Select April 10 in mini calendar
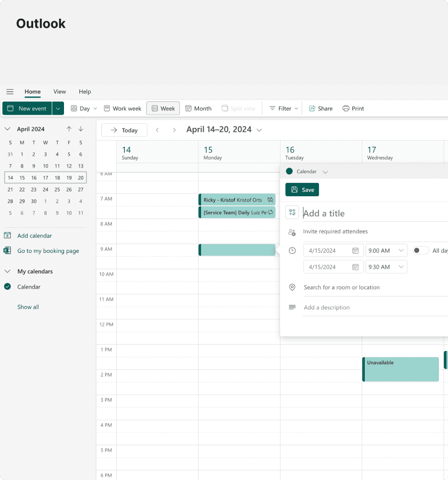This screenshot has height=480, width=448. point(45,166)
